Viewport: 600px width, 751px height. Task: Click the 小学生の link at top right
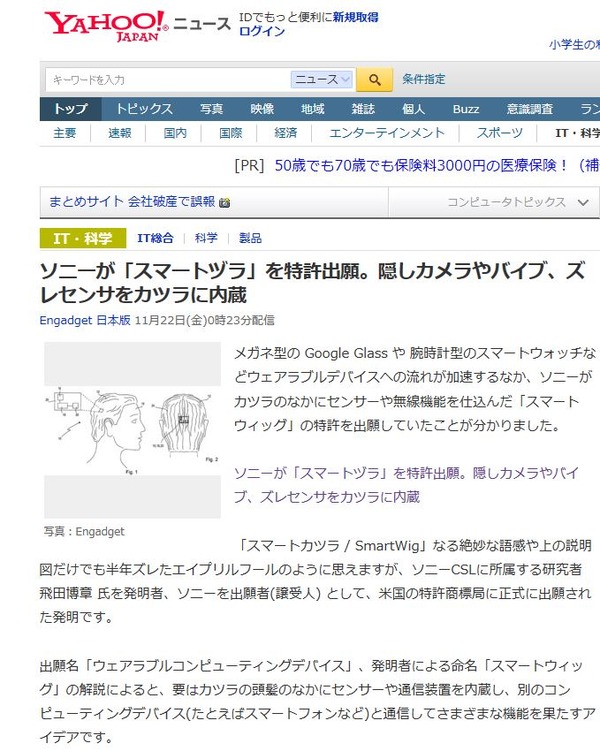(574, 45)
